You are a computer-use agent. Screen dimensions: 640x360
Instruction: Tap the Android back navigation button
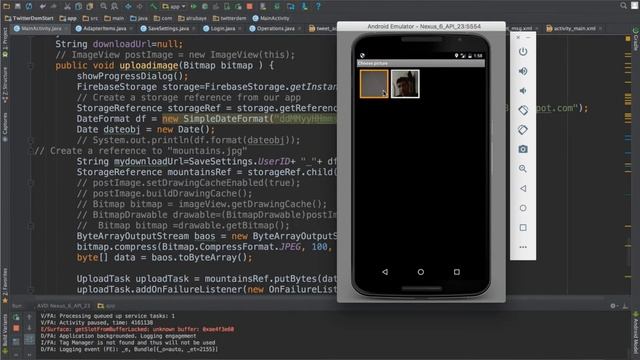(385, 272)
